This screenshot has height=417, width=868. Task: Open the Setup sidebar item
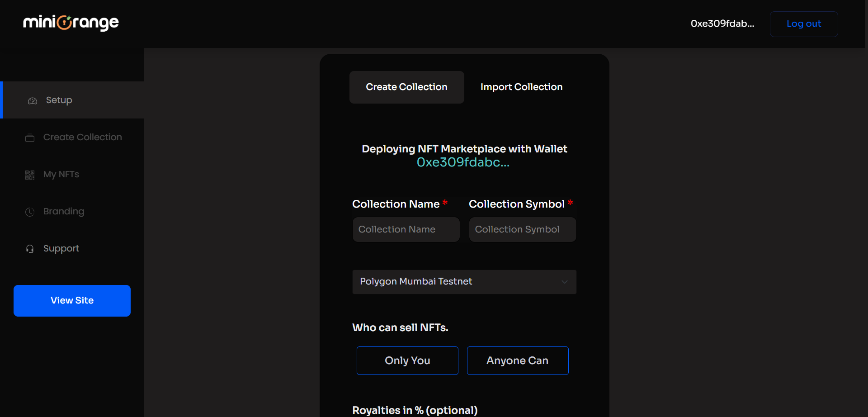72,100
